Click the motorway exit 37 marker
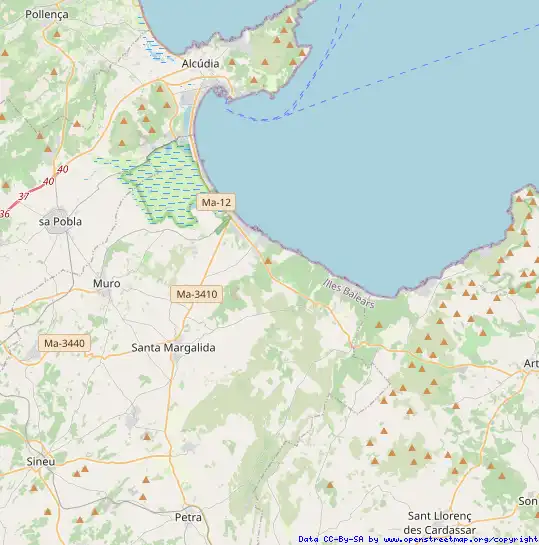Viewport: 539px width, 545px height. [x=23, y=196]
